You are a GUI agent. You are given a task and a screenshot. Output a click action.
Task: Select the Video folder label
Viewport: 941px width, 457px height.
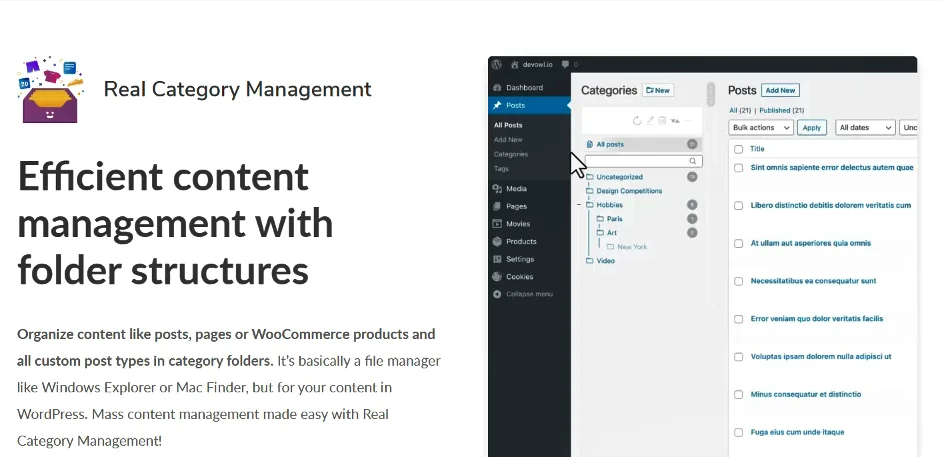[x=606, y=261]
